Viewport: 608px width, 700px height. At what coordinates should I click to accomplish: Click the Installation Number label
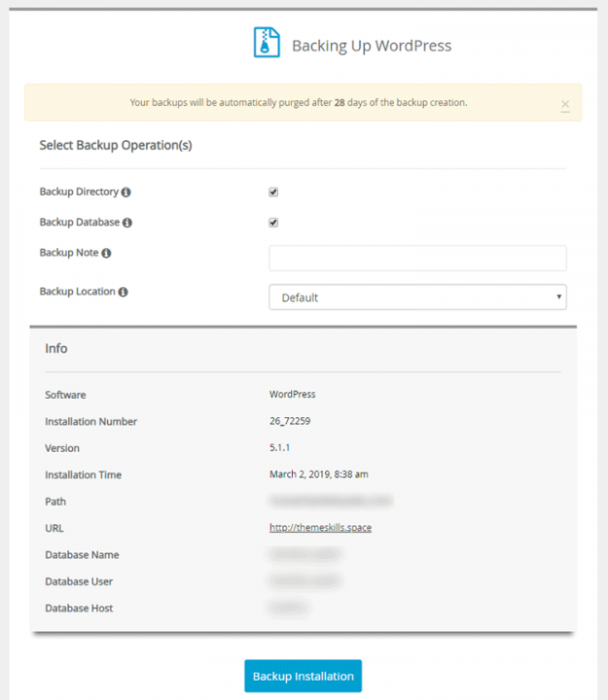click(x=91, y=421)
